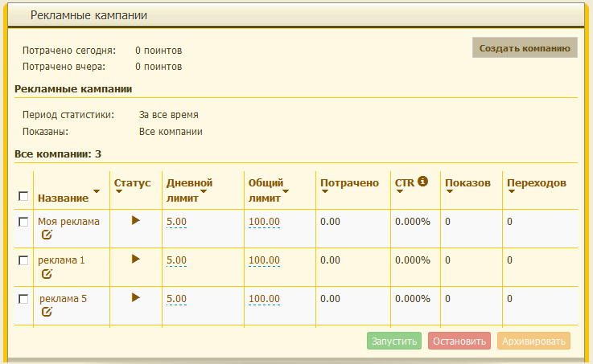Edit total limit 100.00 for реклама 1

(264, 260)
